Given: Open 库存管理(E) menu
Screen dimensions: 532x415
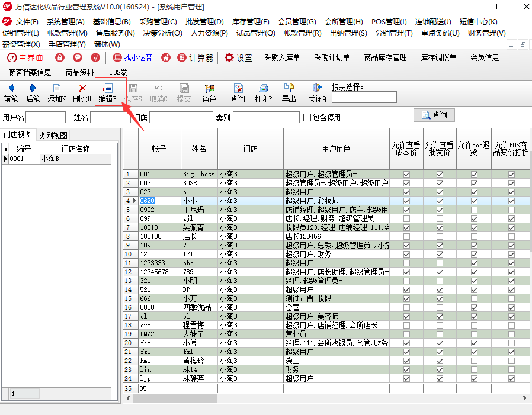Looking at the screenshot, I should [x=251, y=22].
